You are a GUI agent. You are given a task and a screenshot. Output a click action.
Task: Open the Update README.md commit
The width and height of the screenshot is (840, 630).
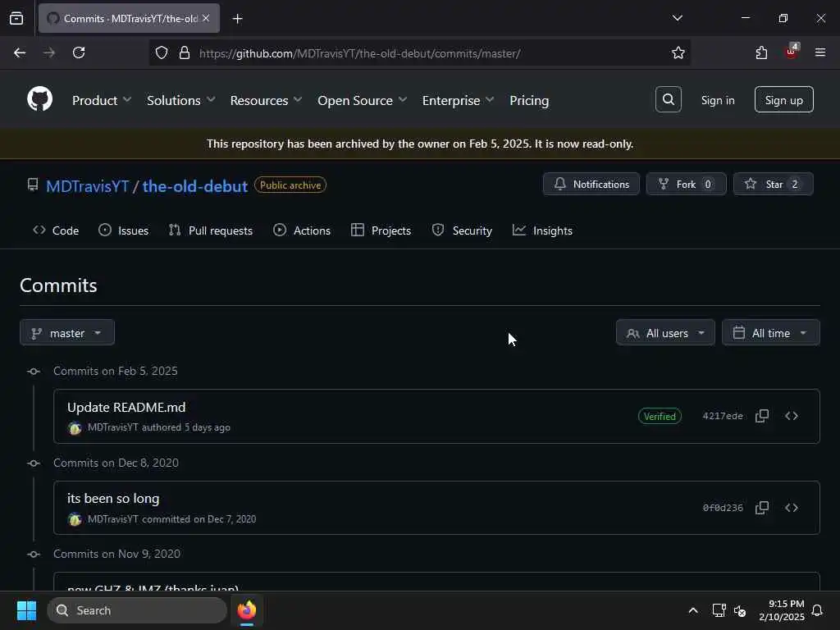pos(126,407)
